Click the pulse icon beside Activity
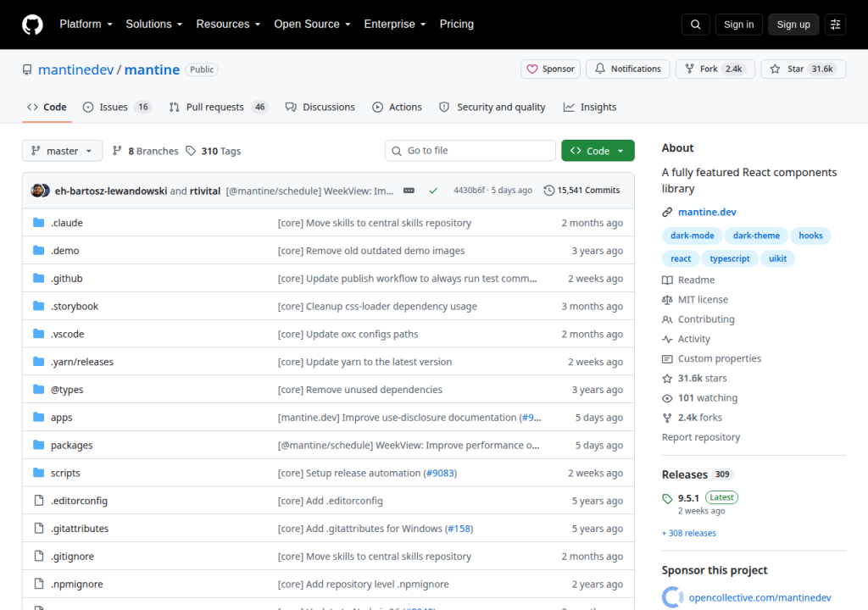Screen dimensions: 868x610 tap(667, 339)
